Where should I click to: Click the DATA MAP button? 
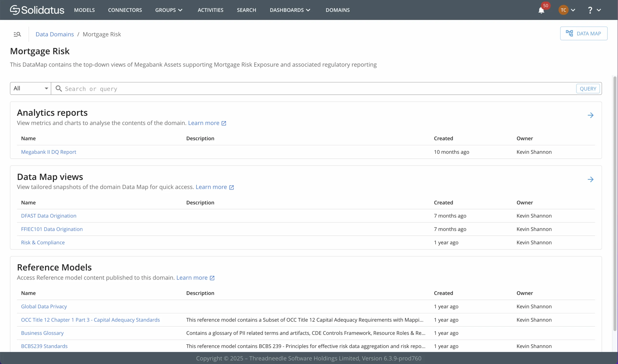583,34
